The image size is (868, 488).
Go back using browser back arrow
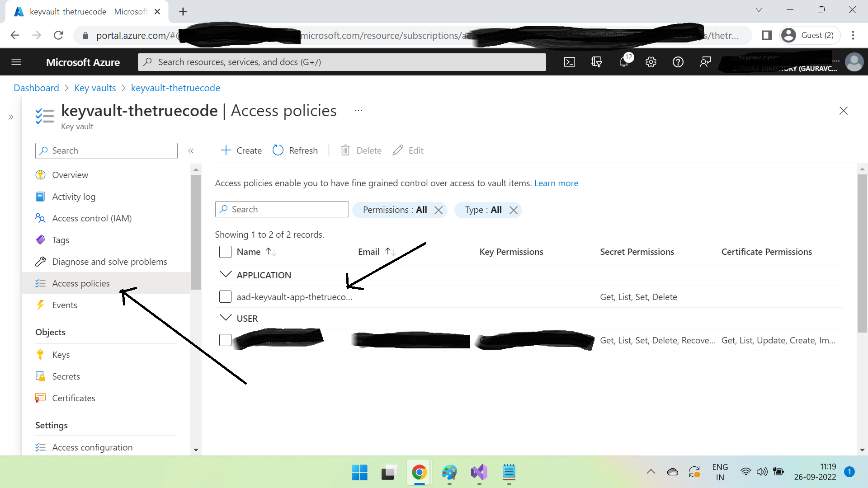(x=15, y=35)
